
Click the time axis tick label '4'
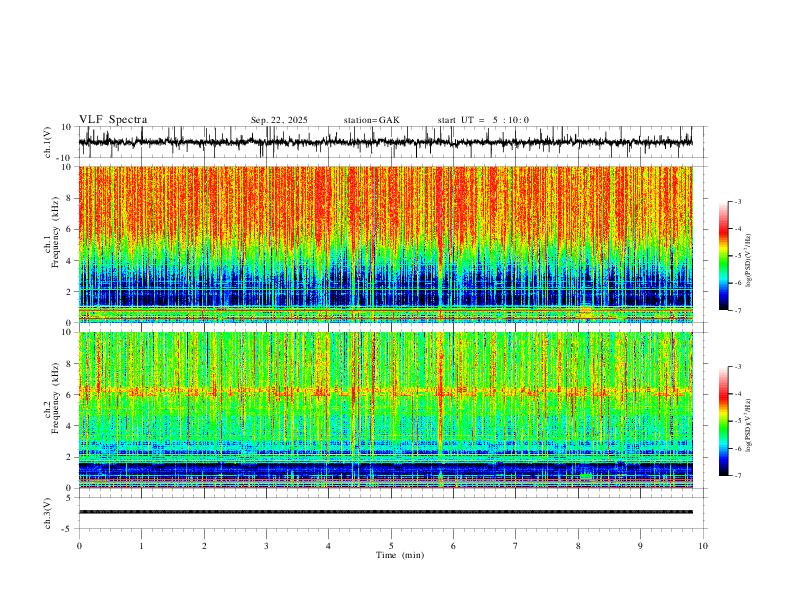click(x=329, y=546)
